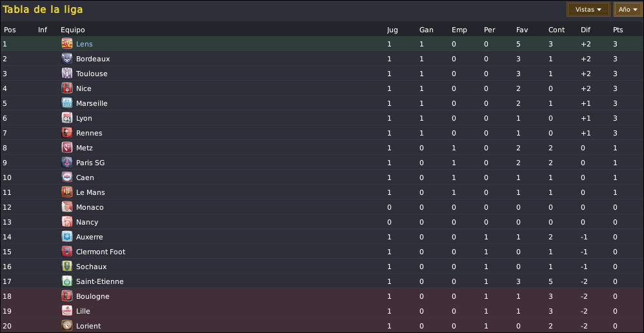Open the Vistas dropdown menu
Screen dimensions: 644x333
point(588,10)
